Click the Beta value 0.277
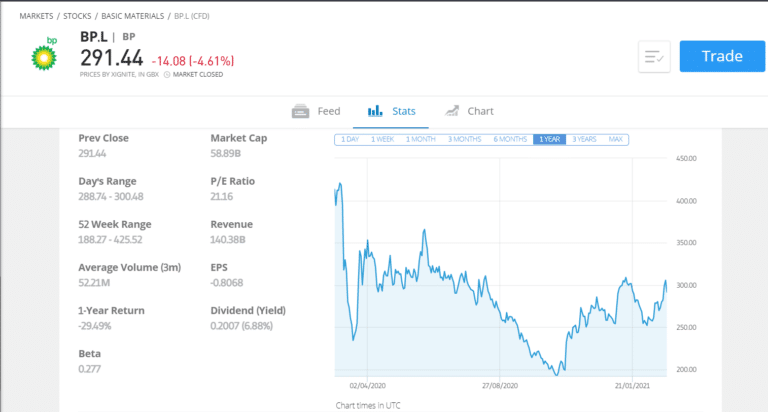This screenshot has height=412, width=768. pyautogui.click(x=89, y=369)
